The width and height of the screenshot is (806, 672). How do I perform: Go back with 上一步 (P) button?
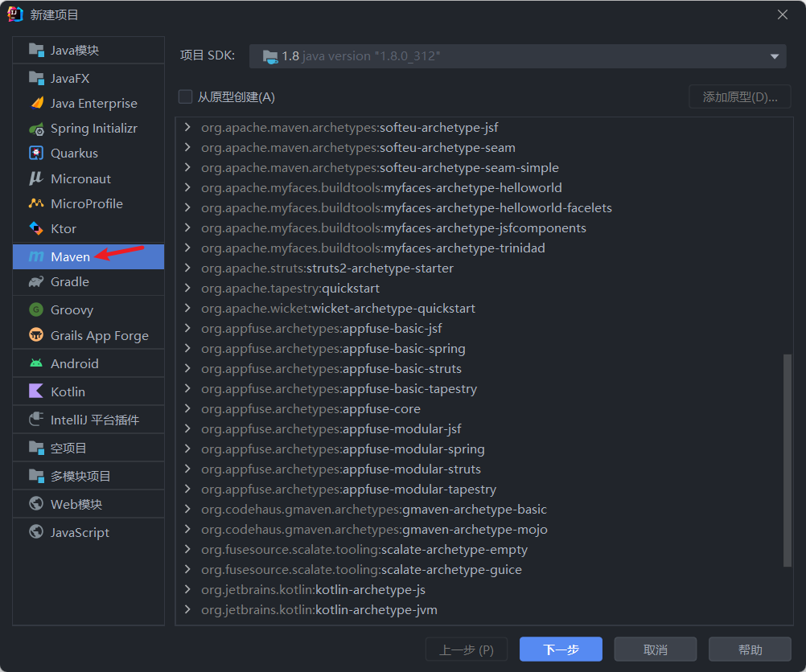point(467,649)
